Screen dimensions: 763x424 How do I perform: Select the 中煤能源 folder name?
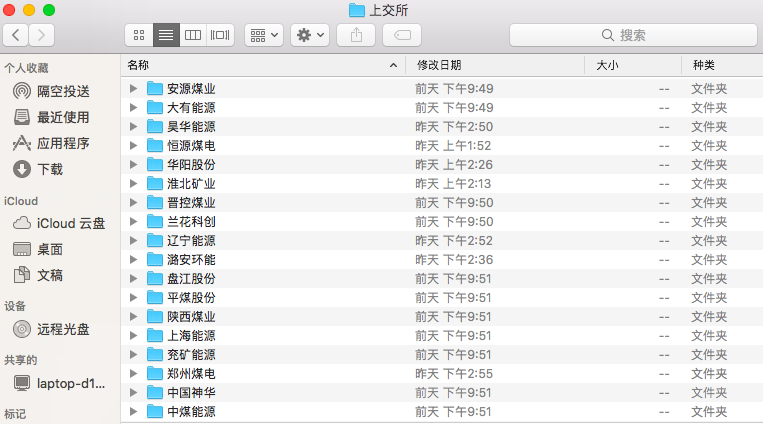191,412
